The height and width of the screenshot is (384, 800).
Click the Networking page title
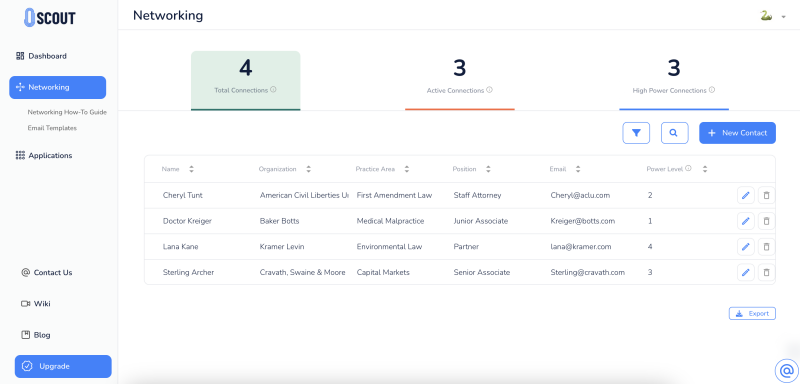pyautogui.click(x=168, y=16)
